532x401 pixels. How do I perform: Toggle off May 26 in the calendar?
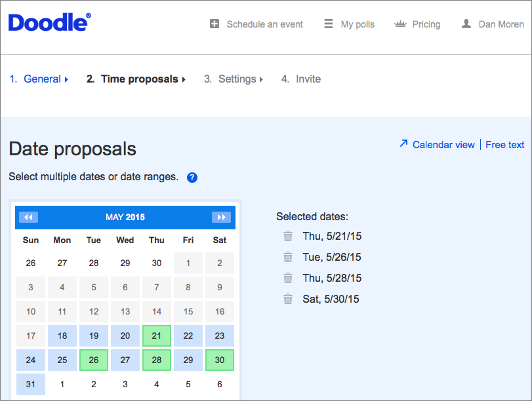click(94, 360)
